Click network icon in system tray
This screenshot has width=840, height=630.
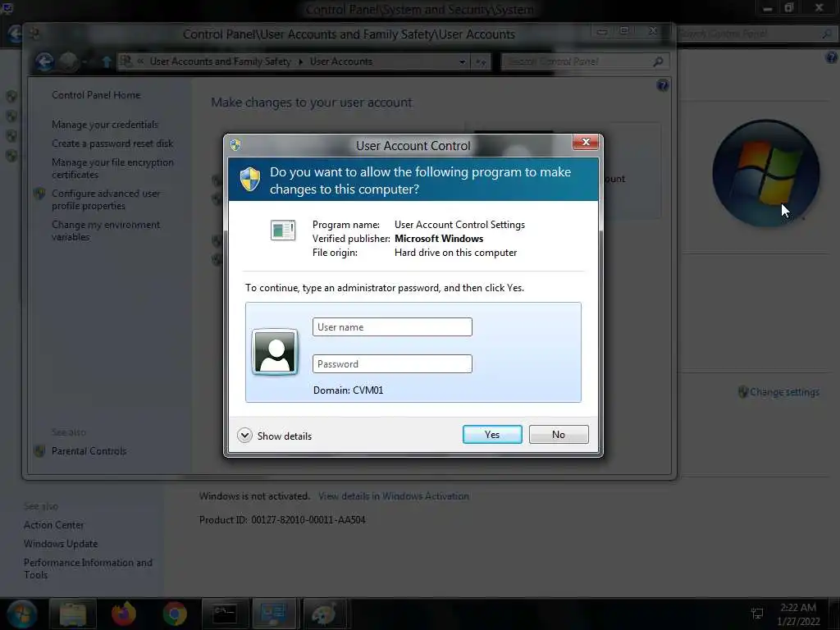[x=756, y=614]
